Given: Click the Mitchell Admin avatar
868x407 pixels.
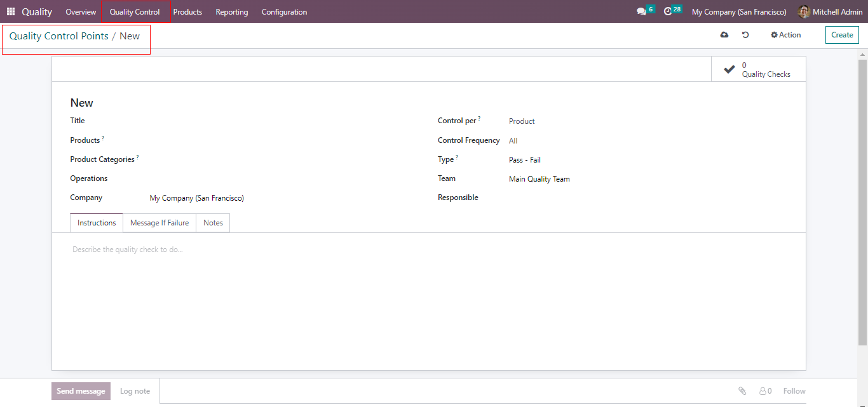Looking at the screenshot, I should click(x=804, y=12).
